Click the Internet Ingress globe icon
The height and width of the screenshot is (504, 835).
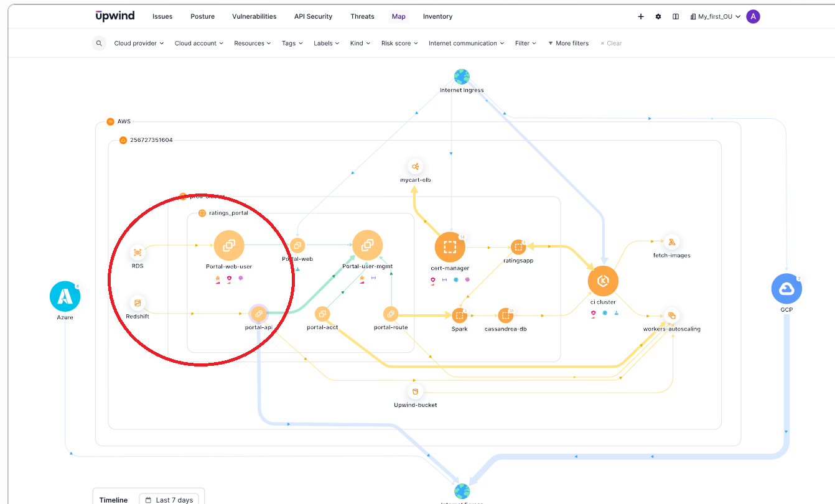461,76
